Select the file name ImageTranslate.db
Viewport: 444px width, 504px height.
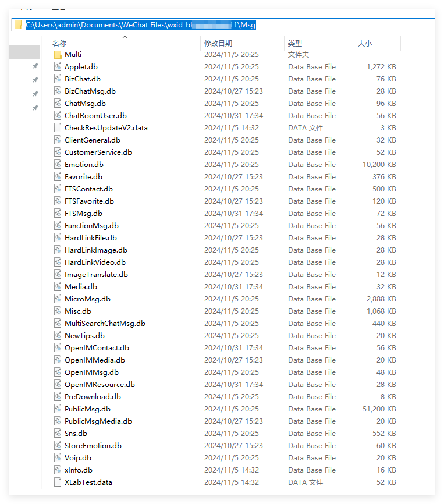(x=96, y=275)
